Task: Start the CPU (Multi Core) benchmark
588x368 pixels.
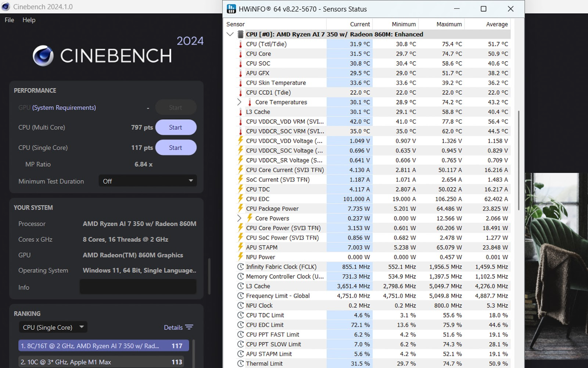Action: (x=176, y=127)
